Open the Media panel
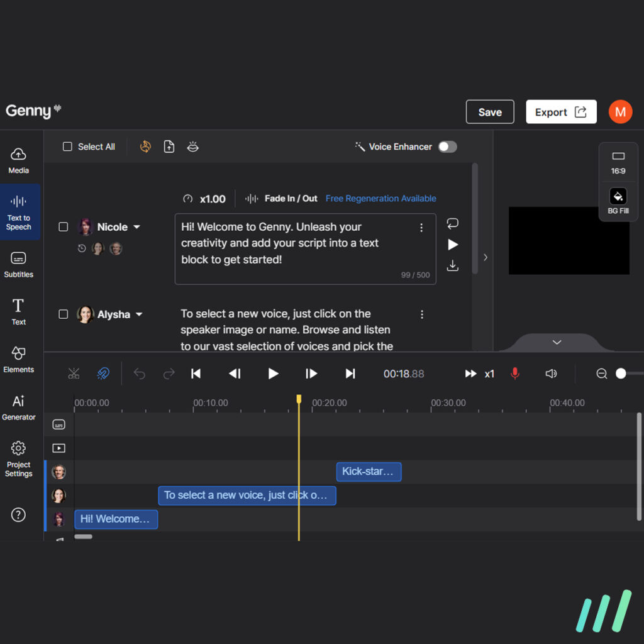 [x=18, y=160]
